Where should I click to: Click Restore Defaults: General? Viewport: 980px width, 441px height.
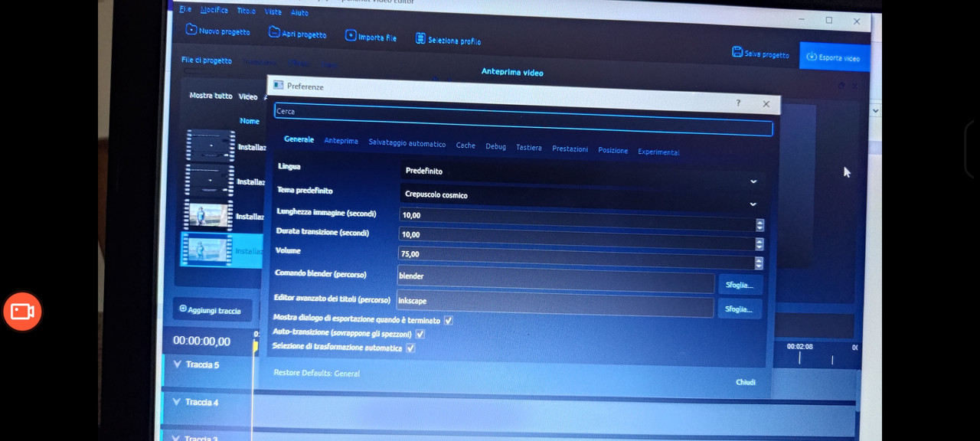click(316, 373)
